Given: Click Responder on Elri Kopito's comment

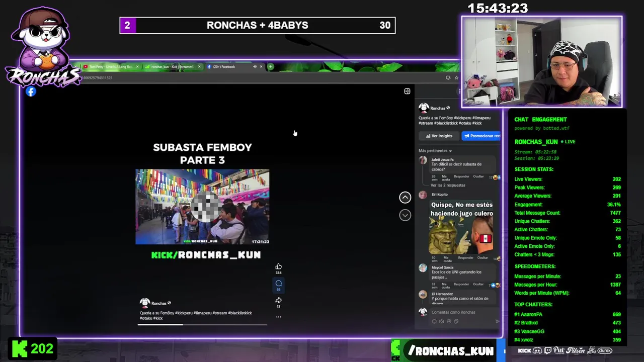Looking at the screenshot, I should [465, 257].
